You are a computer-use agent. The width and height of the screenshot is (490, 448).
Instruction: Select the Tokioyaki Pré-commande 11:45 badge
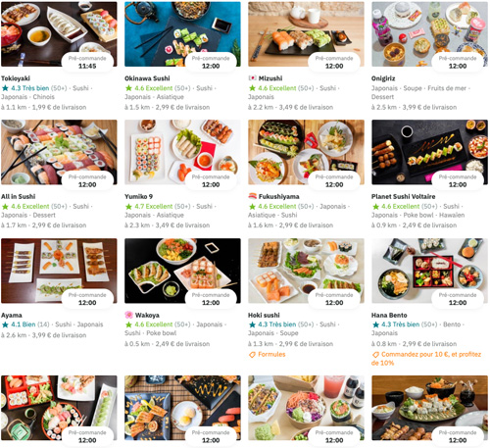87,62
